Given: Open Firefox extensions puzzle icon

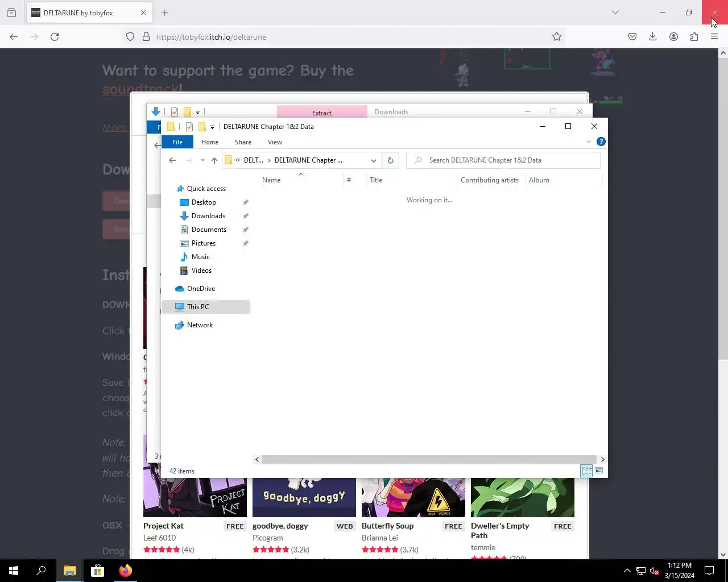Looking at the screenshot, I should click(x=694, y=37).
